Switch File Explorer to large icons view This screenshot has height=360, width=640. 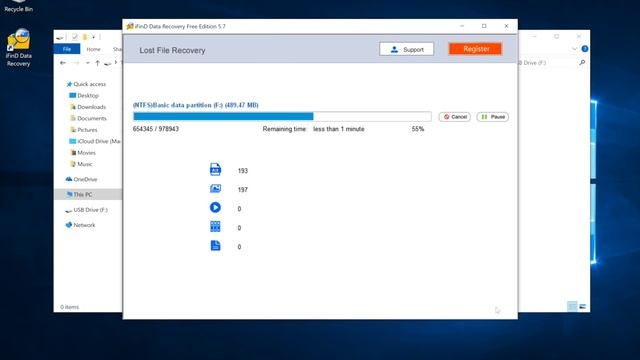tap(582, 306)
